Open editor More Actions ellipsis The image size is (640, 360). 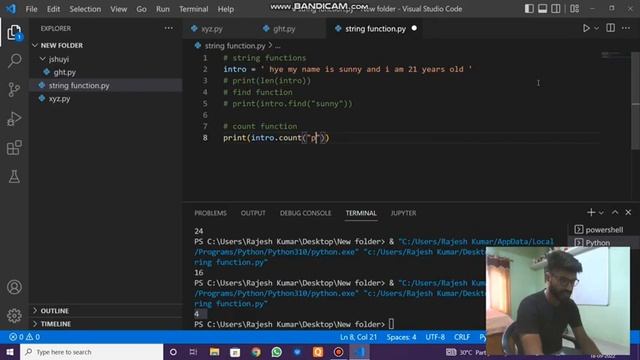coord(626,28)
